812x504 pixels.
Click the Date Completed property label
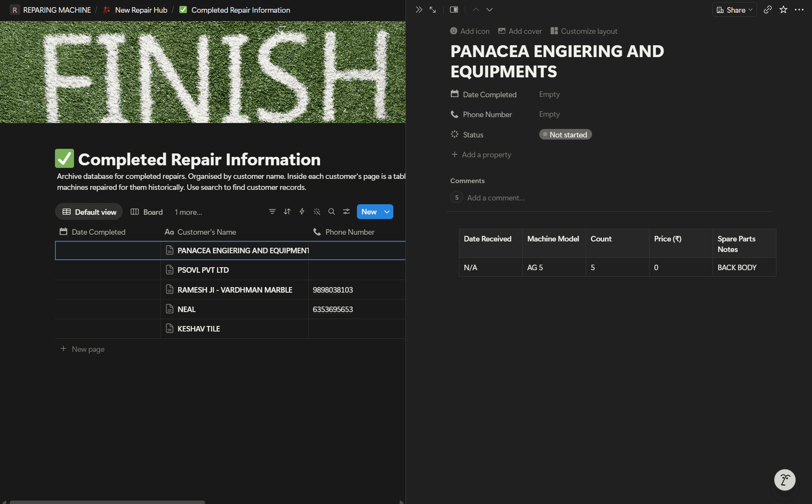(x=483, y=94)
